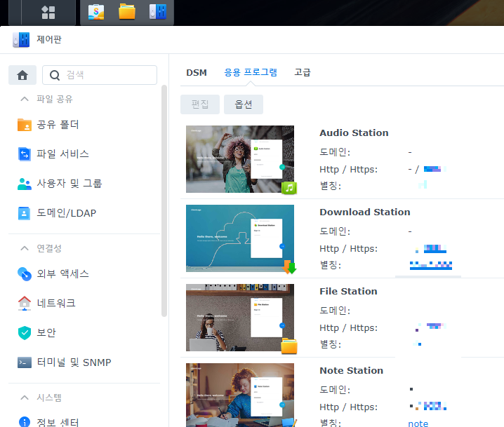Select 도메인/LDAP in sidebar
504x427 pixels.
point(66,213)
